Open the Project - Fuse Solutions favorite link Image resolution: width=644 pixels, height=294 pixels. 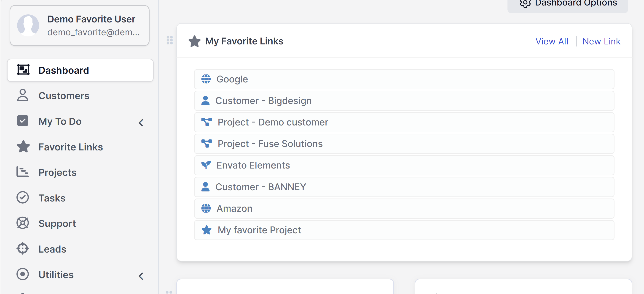[270, 144]
